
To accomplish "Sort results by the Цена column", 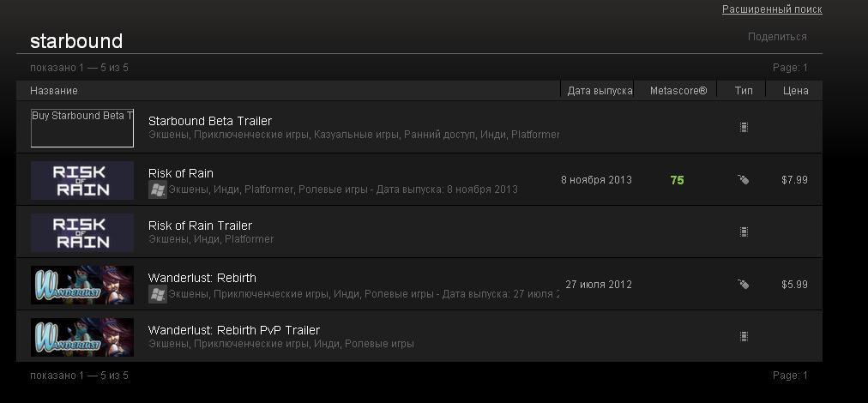I will 795,91.
